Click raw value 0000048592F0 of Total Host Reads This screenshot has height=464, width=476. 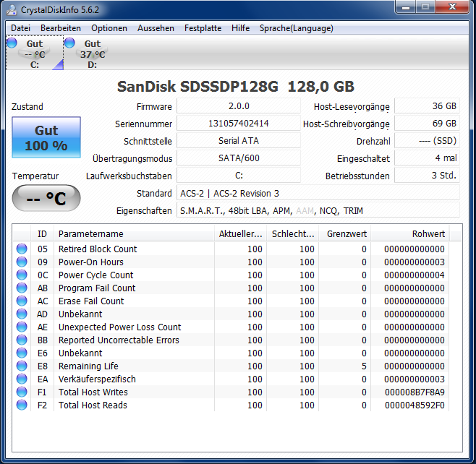(x=415, y=405)
